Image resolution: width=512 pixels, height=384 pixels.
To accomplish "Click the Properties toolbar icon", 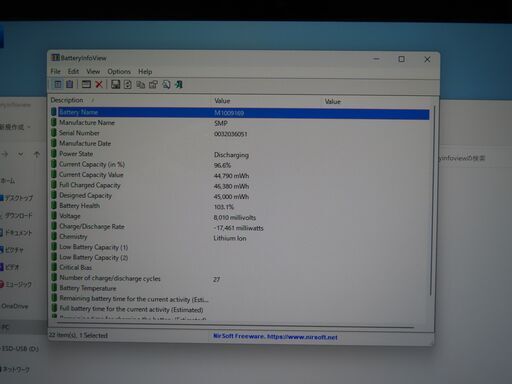I will pyautogui.click(x=153, y=85).
